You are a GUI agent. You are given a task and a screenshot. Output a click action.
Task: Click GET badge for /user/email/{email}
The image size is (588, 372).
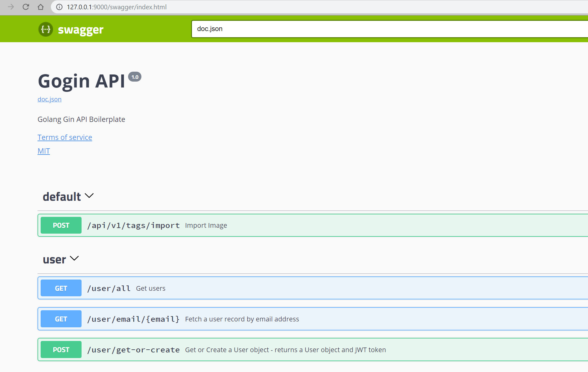pyautogui.click(x=61, y=319)
